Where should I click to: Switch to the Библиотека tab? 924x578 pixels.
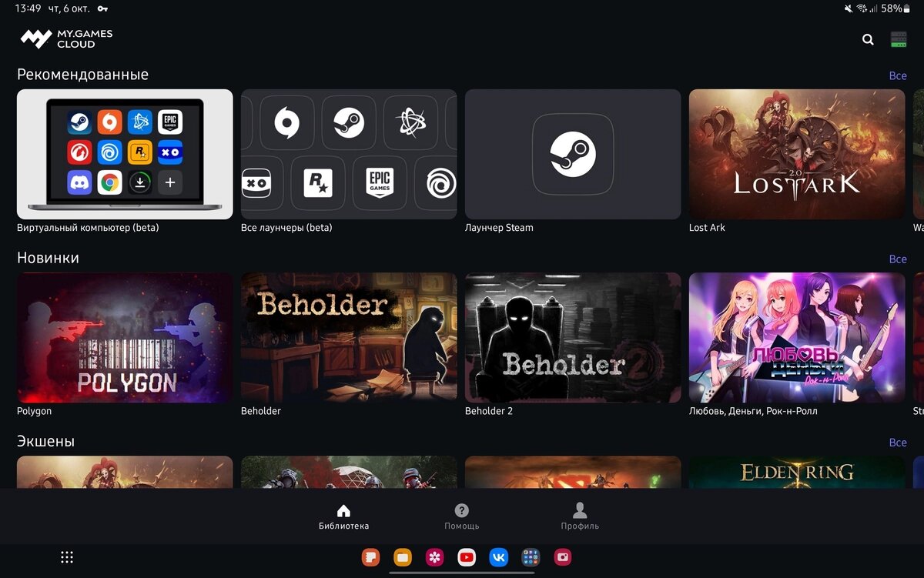click(343, 516)
